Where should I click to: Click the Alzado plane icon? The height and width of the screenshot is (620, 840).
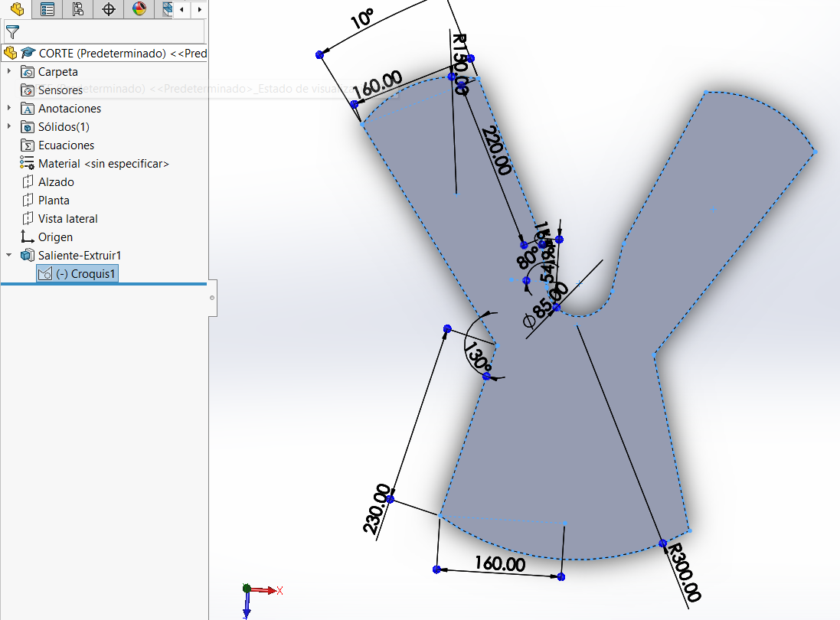[28, 182]
